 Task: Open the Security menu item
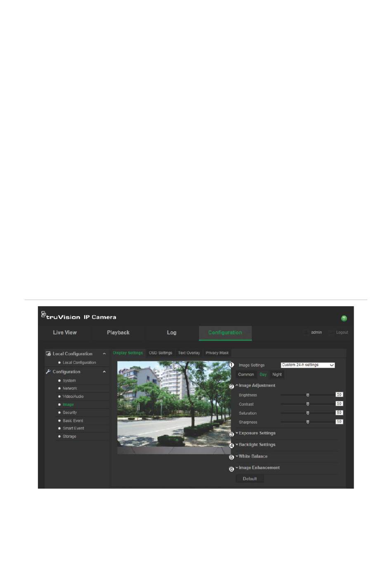pyautogui.click(x=70, y=413)
